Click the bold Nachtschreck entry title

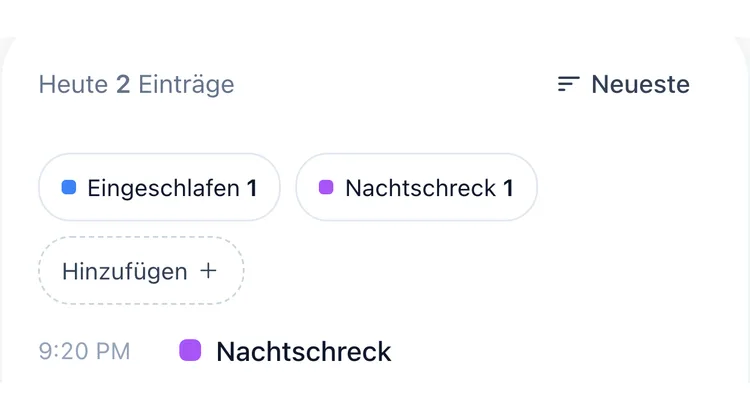[304, 352]
